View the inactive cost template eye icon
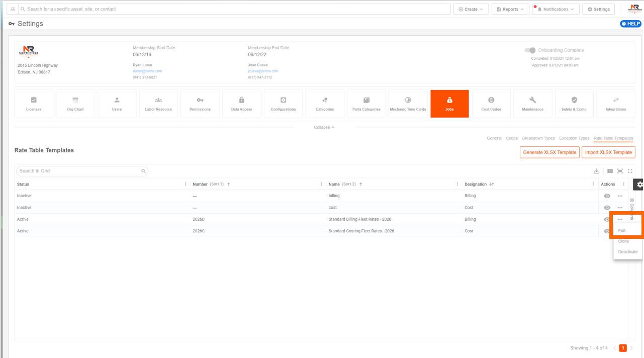Screen dimensions: 644x358 pos(607,208)
